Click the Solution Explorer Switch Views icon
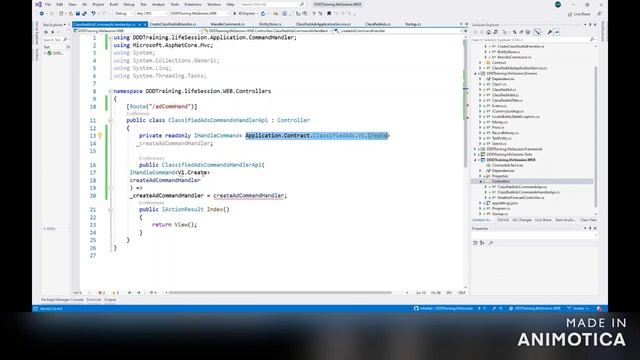 [495, 32]
